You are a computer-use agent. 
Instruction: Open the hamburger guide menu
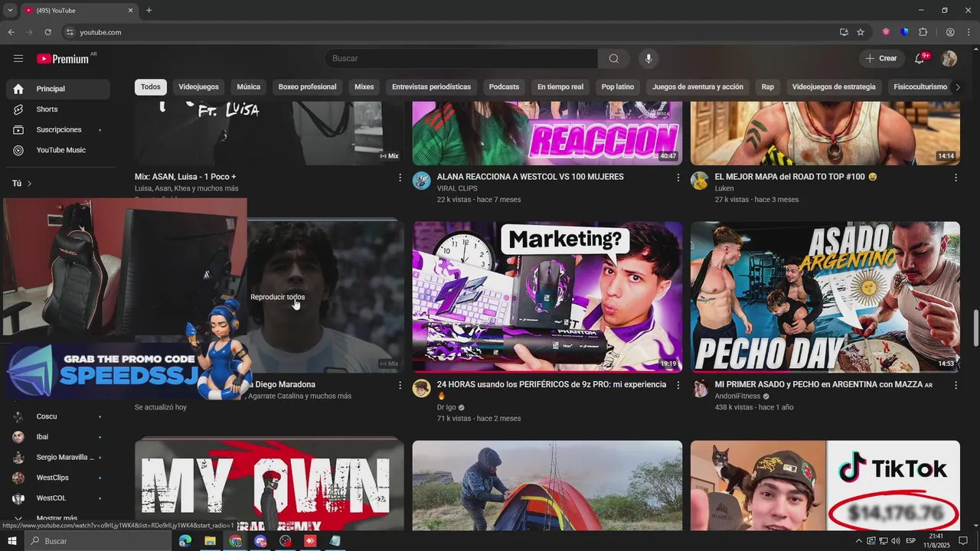coord(18,59)
